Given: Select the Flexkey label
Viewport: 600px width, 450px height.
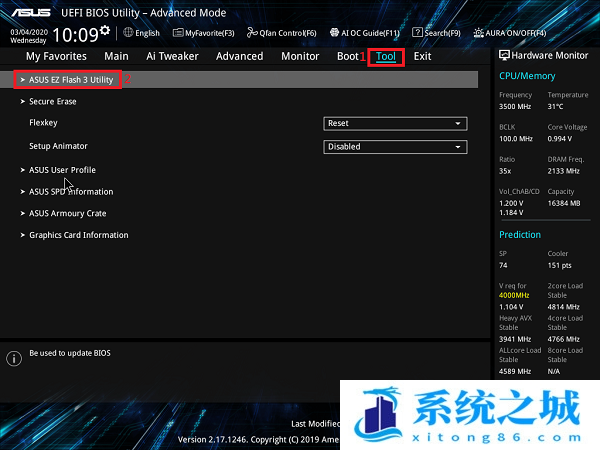Looking at the screenshot, I should [43, 123].
